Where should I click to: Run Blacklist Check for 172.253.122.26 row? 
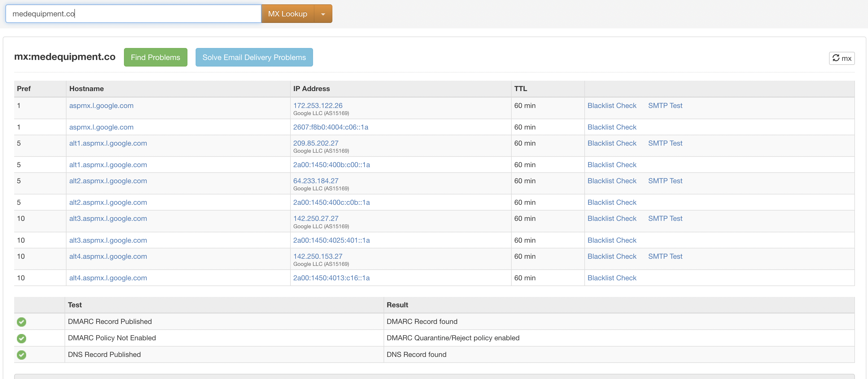point(612,106)
